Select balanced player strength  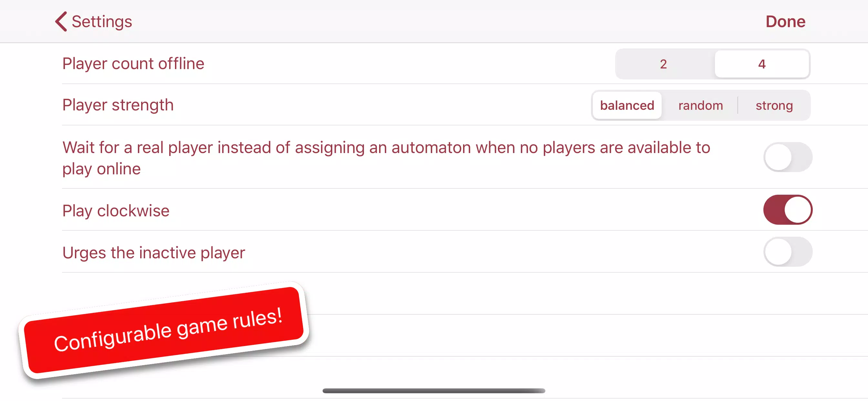click(x=627, y=105)
